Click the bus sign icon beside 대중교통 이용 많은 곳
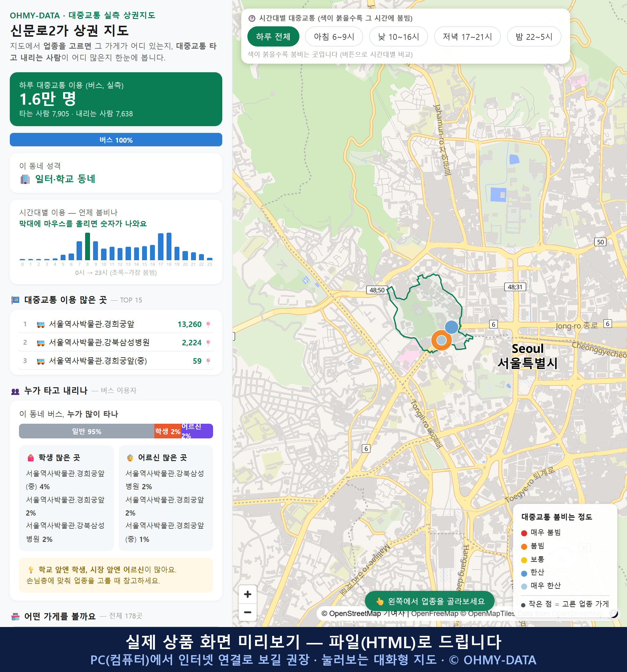 point(15,300)
